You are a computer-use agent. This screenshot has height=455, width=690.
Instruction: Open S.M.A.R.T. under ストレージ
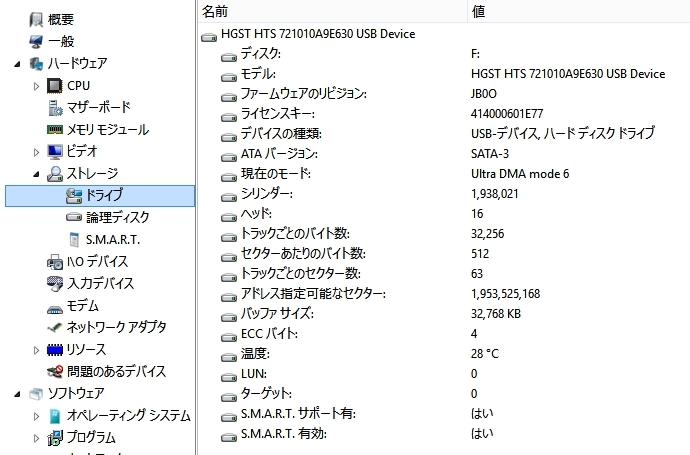pyautogui.click(x=113, y=240)
